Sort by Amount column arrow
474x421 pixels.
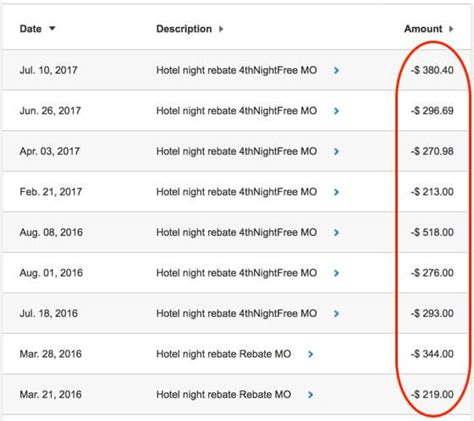coord(451,29)
